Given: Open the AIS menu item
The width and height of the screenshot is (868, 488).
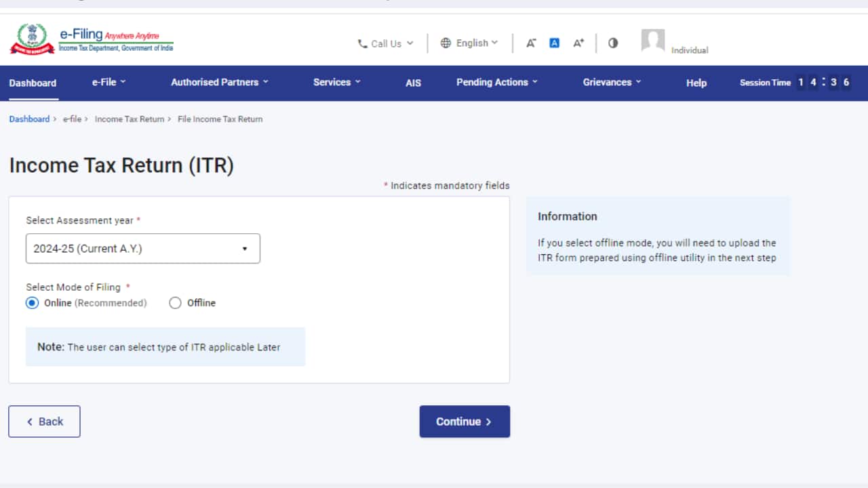Looking at the screenshot, I should click(x=413, y=83).
